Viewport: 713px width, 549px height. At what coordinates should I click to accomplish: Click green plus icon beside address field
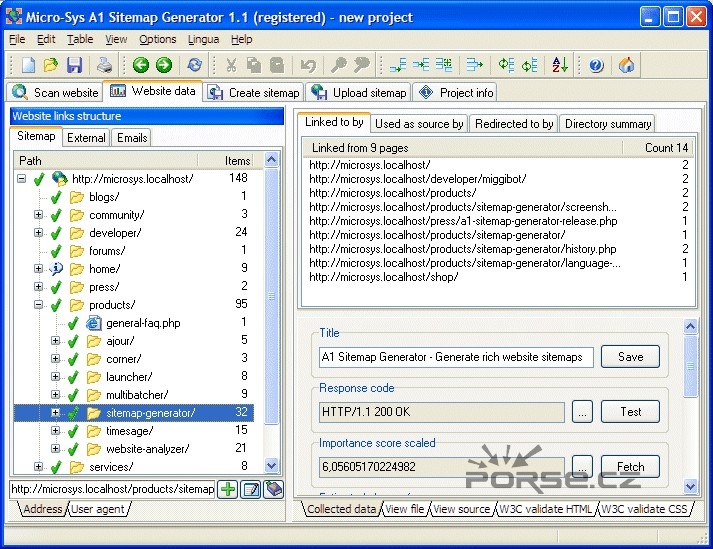[x=227, y=489]
